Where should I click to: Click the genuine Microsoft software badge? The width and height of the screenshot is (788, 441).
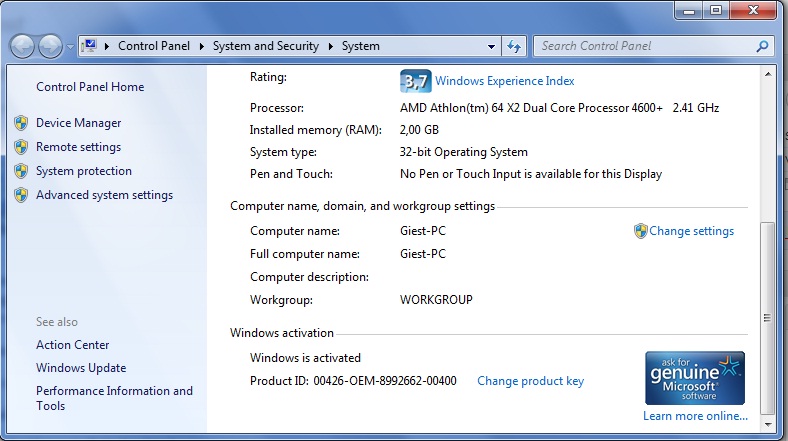[695, 378]
